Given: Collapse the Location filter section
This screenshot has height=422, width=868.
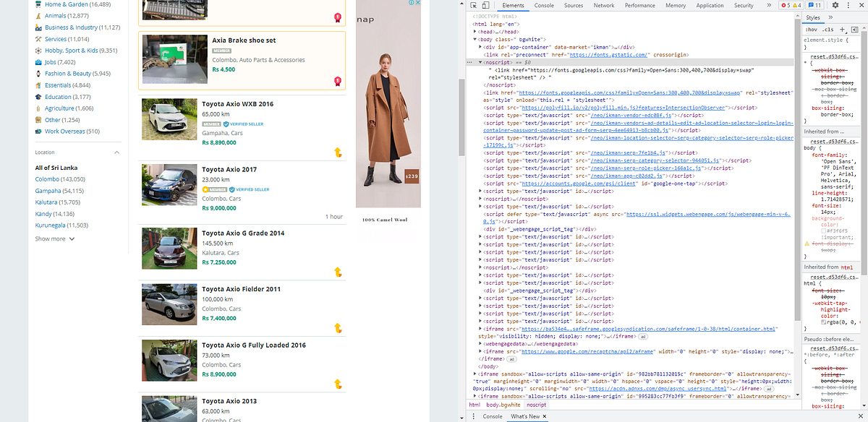Looking at the screenshot, I should coord(116,152).
